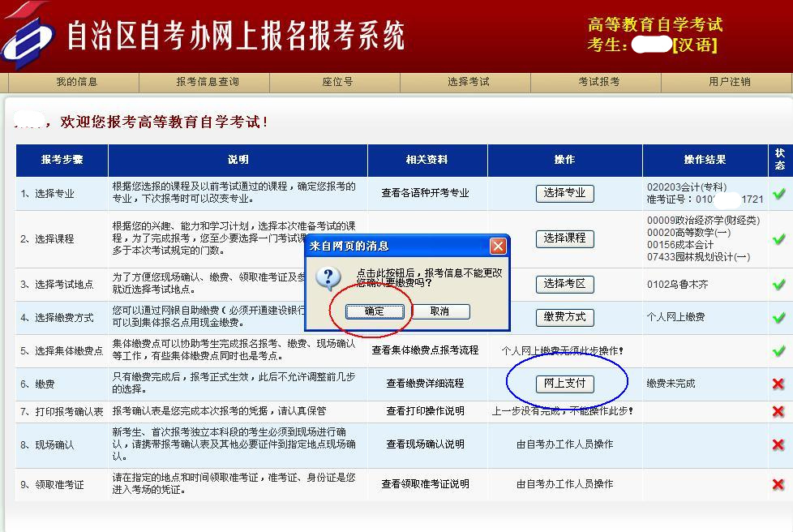Click the 网上支付 payment button
The width and height of the screenshot is (793, 532).
pos(565,382)
